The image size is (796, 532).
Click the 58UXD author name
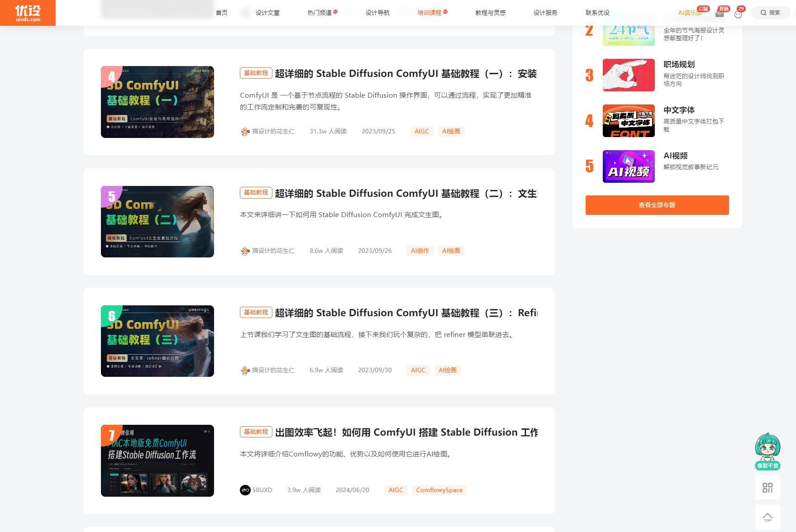[x=262, y=490]
